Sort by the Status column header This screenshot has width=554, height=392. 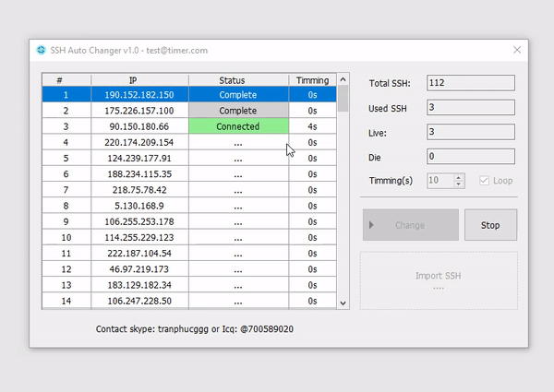[238, 80]
